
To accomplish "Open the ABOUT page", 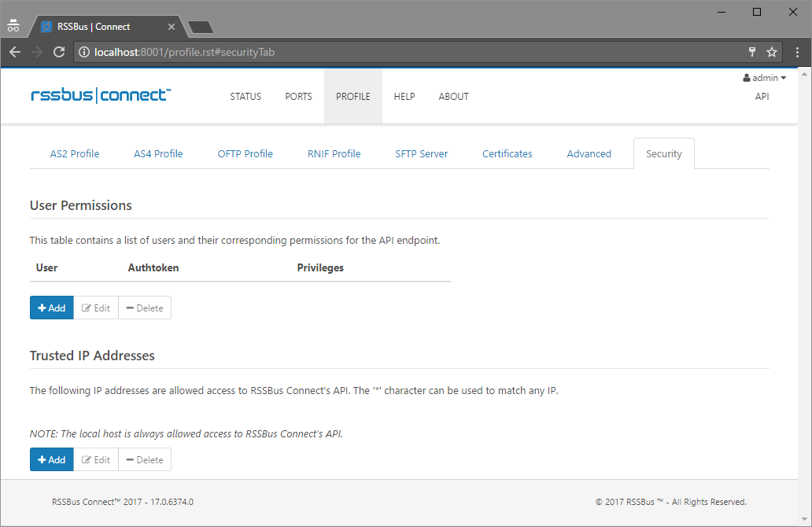I will click(x=454, y=96).
